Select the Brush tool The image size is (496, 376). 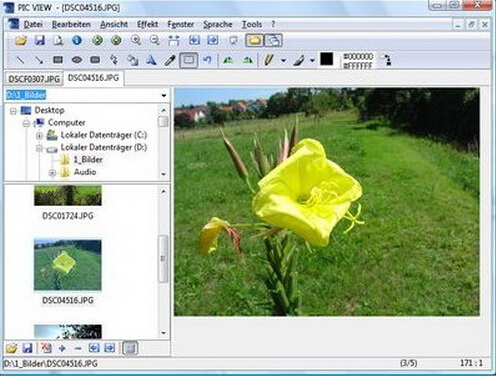click(299, 60)
